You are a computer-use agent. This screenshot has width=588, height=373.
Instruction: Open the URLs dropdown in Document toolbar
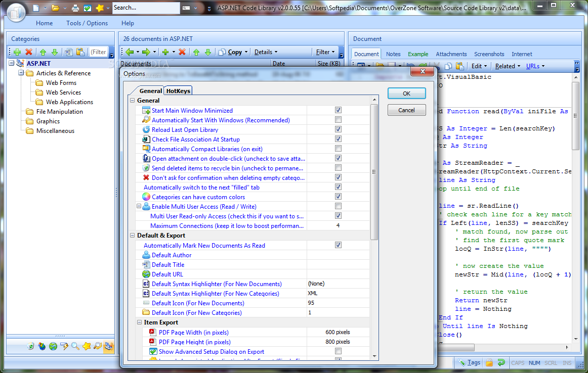point(535,66)
